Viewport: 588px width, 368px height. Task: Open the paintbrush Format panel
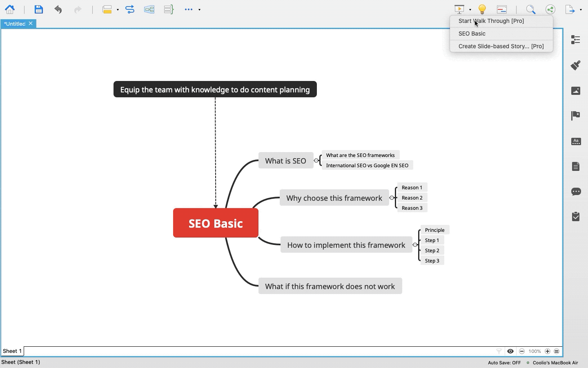[x=576, y=65]
